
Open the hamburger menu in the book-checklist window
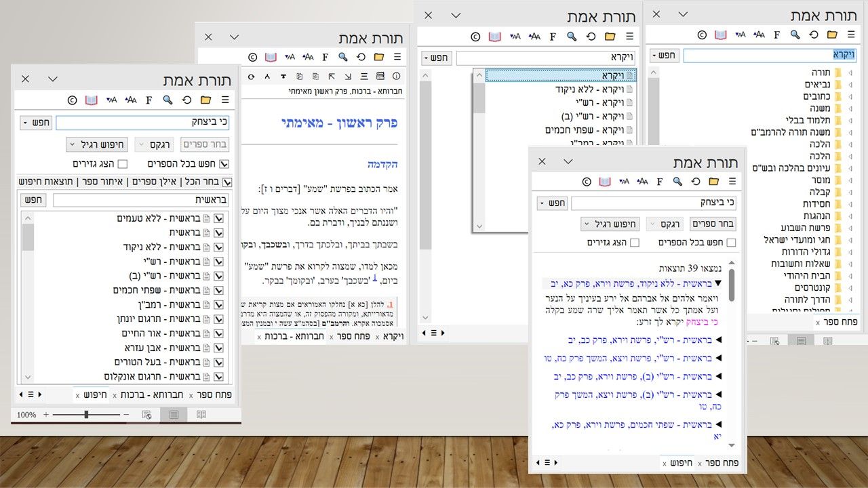226,100
